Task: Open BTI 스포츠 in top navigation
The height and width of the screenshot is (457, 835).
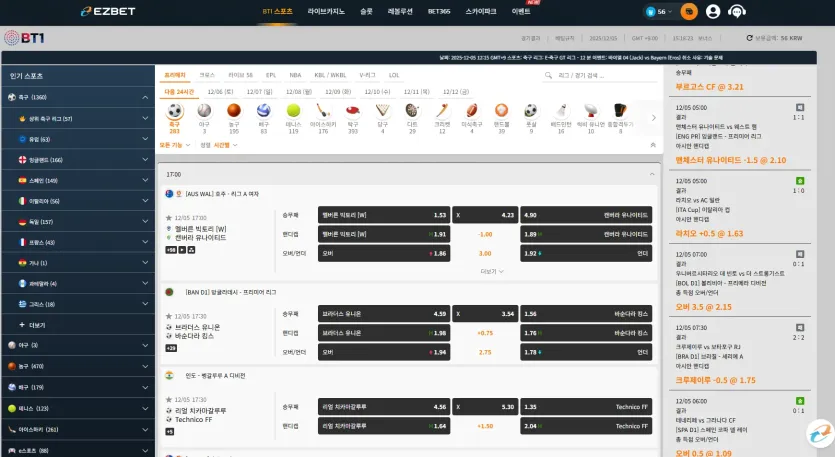Action: (x=277, y=11)
